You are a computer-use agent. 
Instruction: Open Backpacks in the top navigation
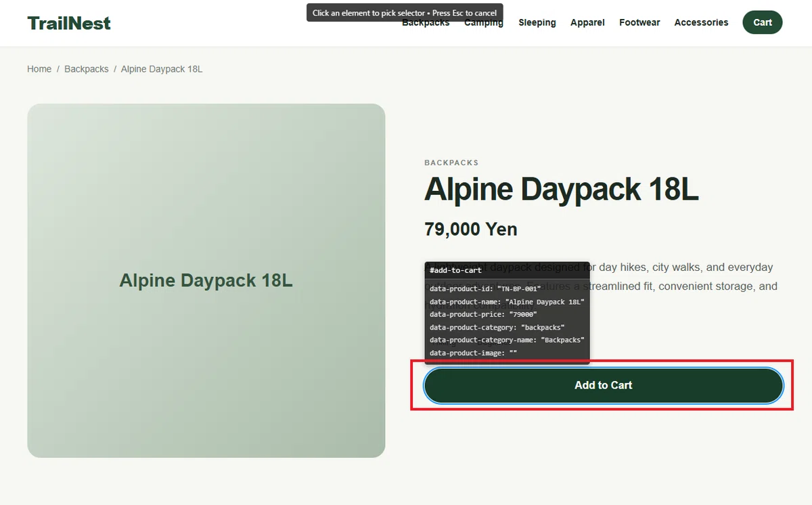tap(426, 23)
